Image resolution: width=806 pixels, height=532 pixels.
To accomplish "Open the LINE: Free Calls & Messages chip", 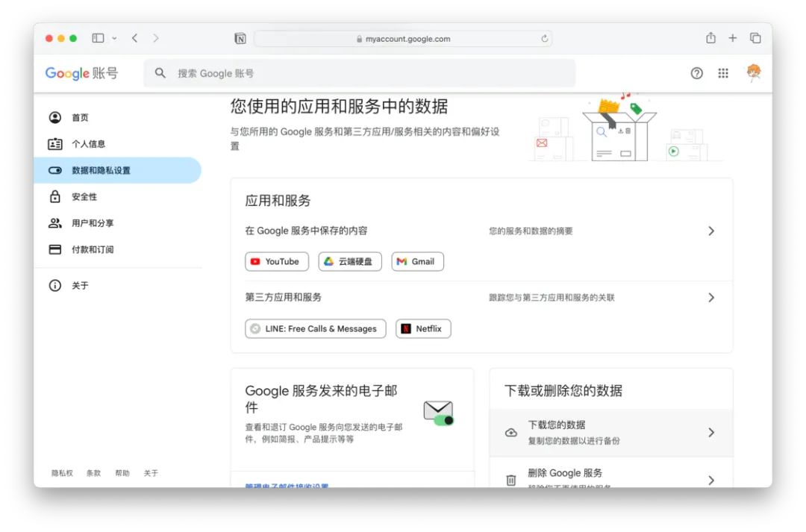I will click(315, 328).
